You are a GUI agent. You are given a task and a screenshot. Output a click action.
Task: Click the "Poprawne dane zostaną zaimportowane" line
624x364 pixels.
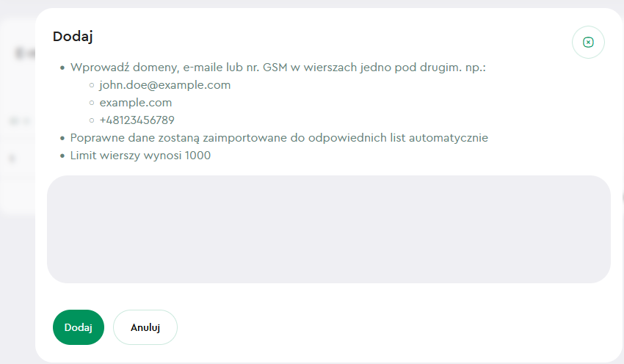[x=279, y=138]
